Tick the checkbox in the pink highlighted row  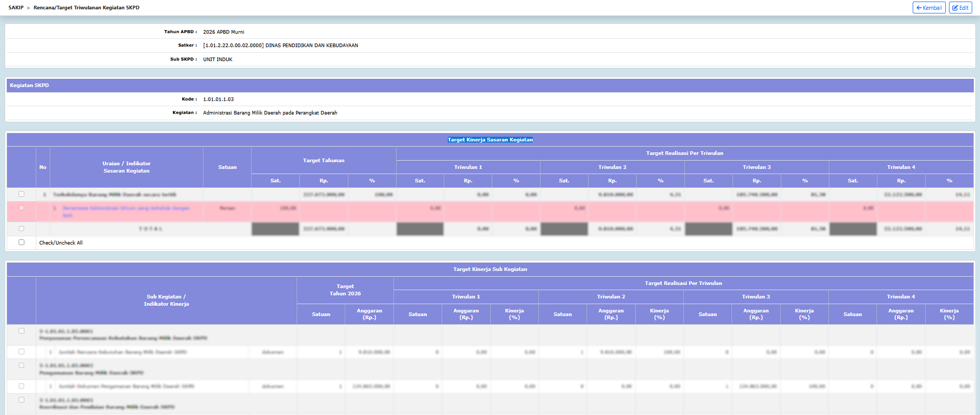point(21,208)
